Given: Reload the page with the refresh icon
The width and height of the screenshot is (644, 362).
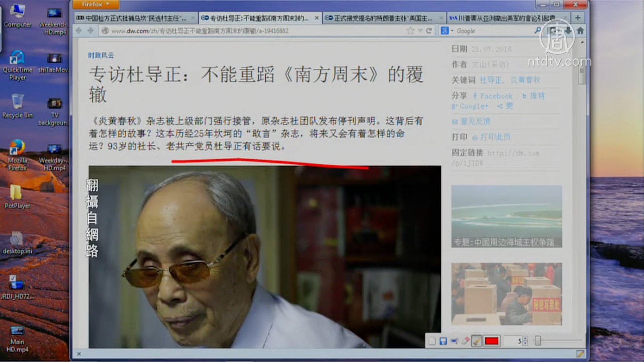Looking at the screenshot, I should [429, 31].
